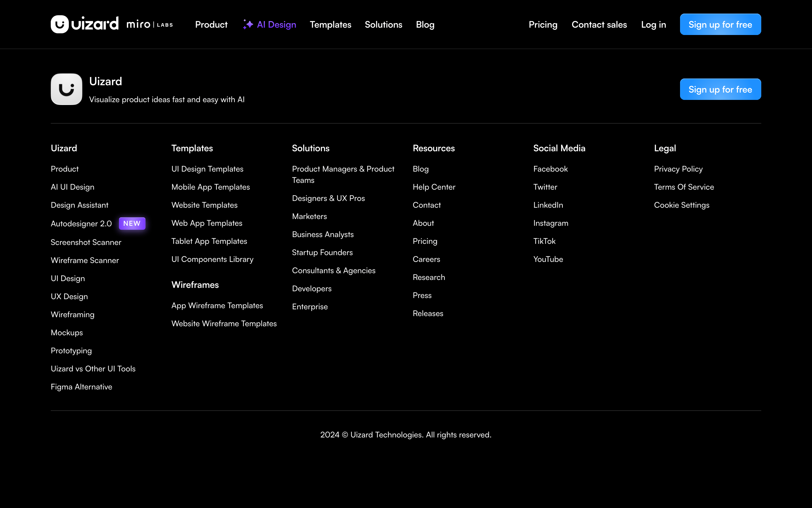Click Contact sales in the header
The image size is (812, 508).
[599, 25]
